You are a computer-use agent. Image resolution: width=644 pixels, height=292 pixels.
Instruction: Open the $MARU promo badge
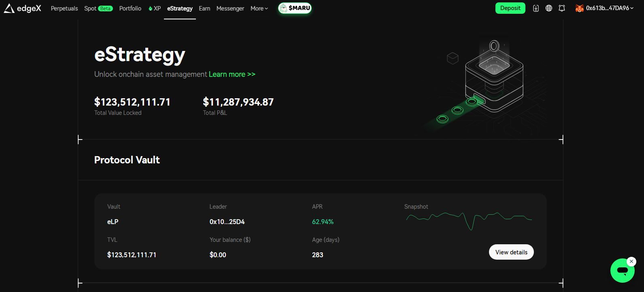tap(295, 8)
